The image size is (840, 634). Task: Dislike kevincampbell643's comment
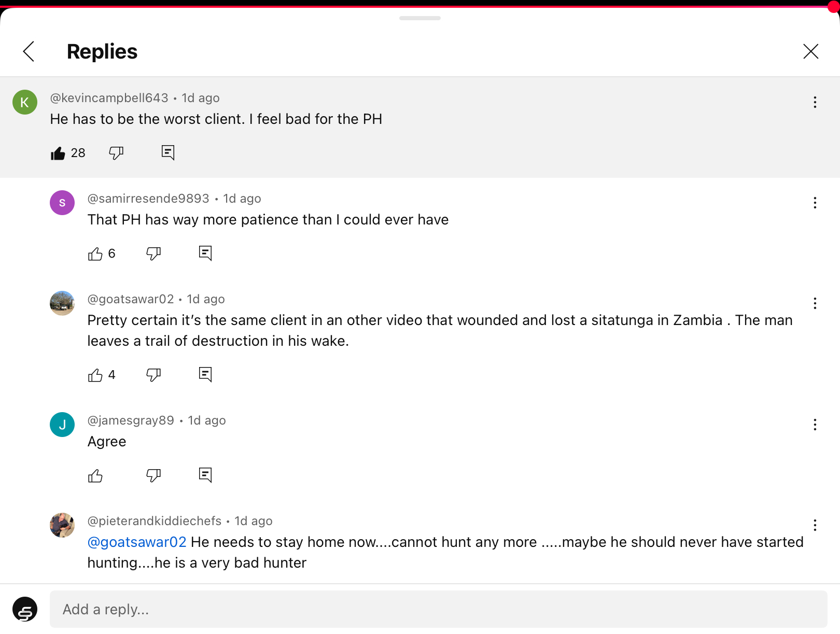click(x=116, y=153)
